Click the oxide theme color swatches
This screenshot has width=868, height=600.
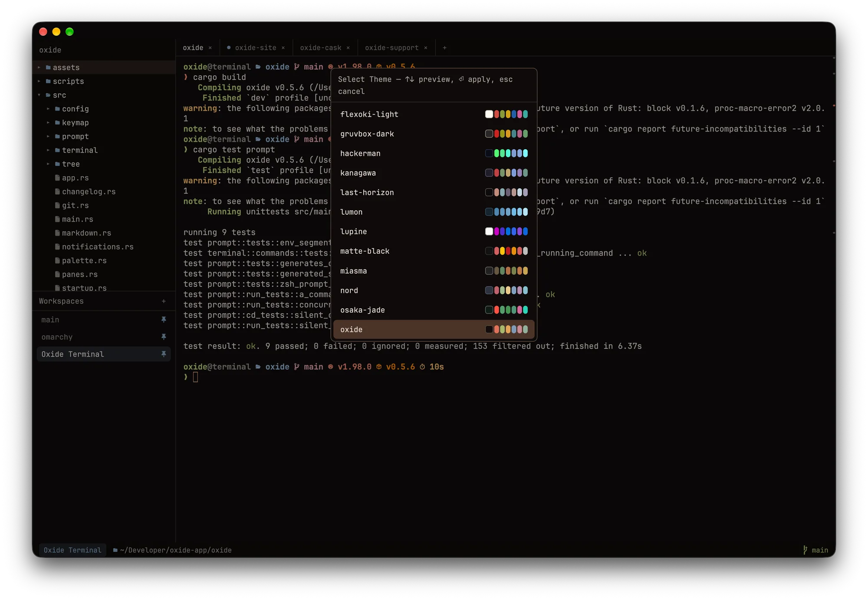coord(506,329)
